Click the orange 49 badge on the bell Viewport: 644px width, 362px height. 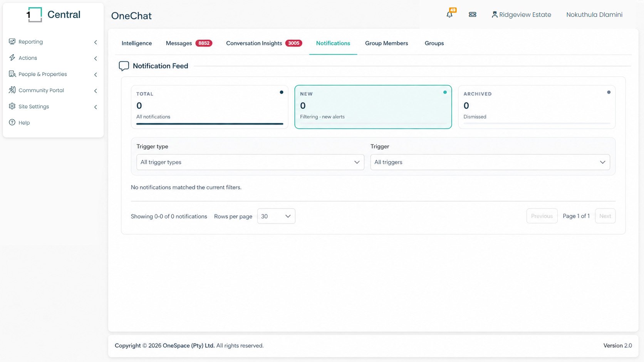pyautogui.click(x=453, y=10)
